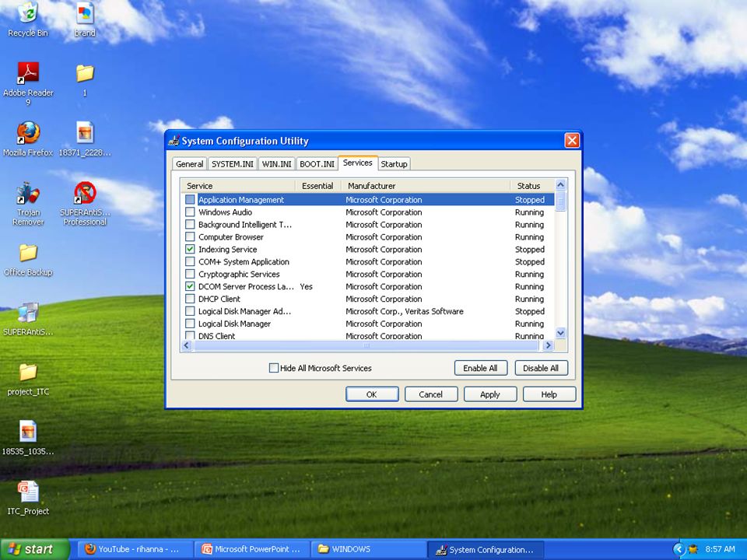Click the vertical scrollbar thumb

point(561,201)
